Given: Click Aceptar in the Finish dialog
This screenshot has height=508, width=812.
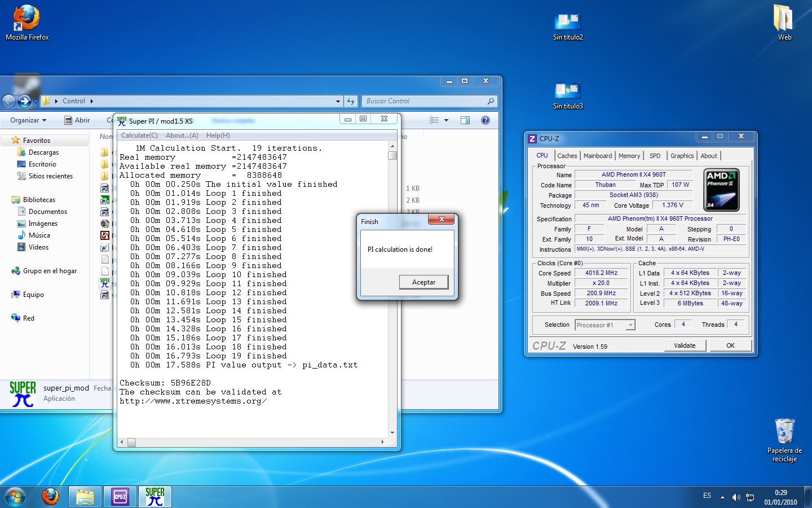Looking at the screenshot, I should click(x=423, y=282).
